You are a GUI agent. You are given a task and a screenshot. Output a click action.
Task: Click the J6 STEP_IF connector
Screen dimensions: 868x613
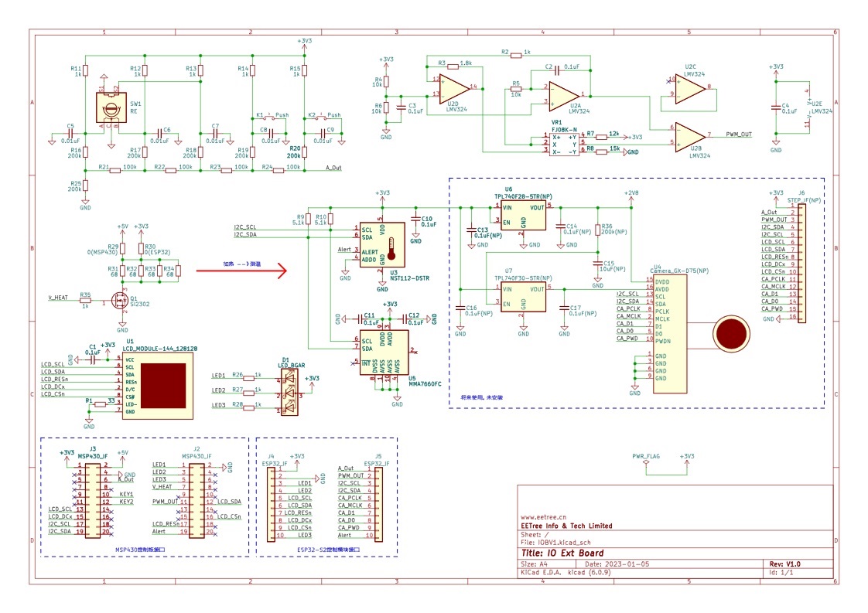pos(801,263)
